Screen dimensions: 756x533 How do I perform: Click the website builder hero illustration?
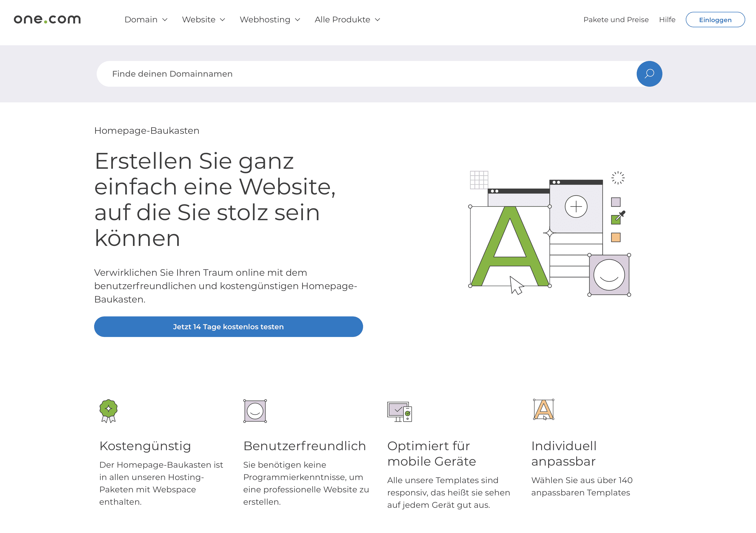[550, 233]
